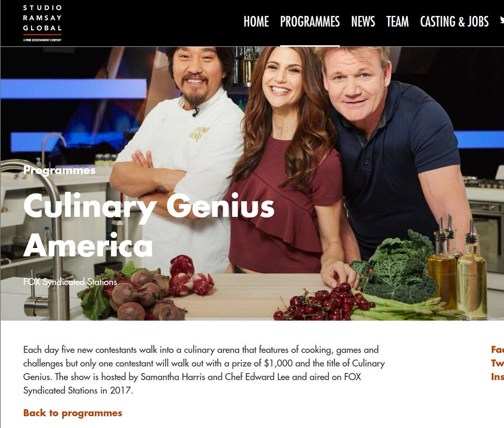Follow the Back to programmes link
Viewport: 504px width, 428px height.
tap(73, 413)
